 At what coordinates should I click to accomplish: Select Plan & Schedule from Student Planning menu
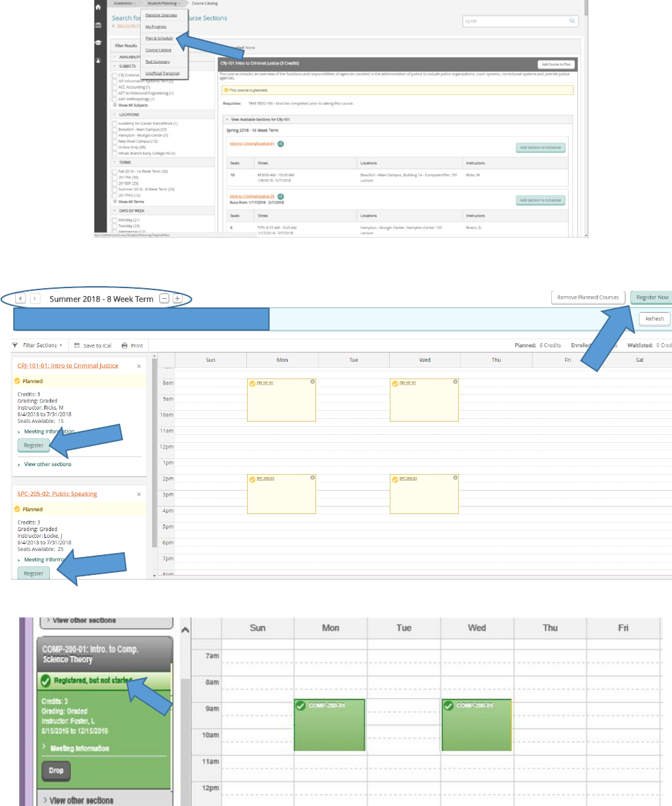click(159, 39)
